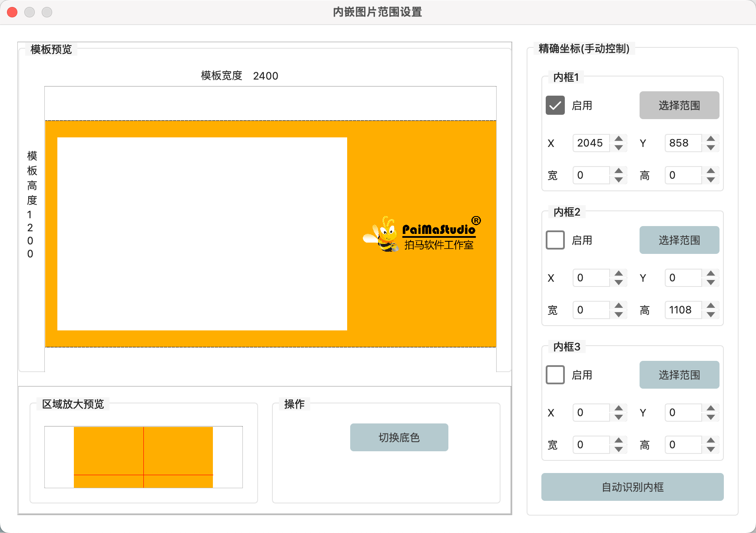Screen dimensions: 756x533
Task: Run 自动识别内框 auto-detection
Action: 632,487
